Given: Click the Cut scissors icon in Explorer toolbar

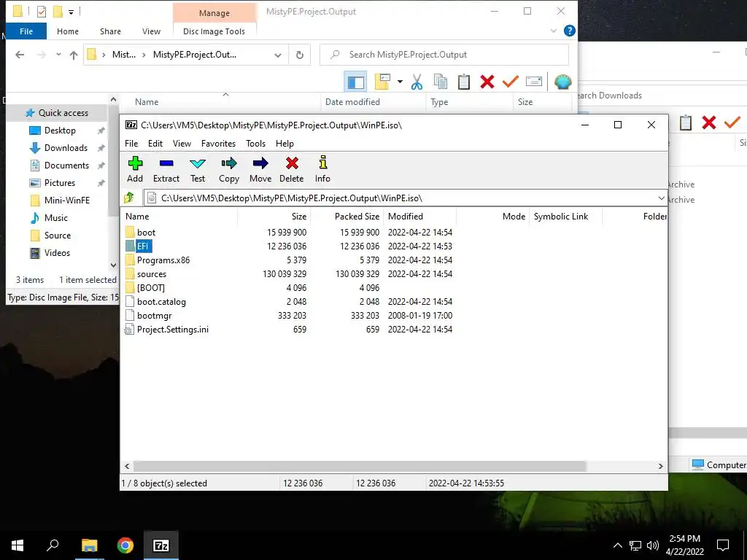Looking at the screenshot, I should [x=417, y=82].
